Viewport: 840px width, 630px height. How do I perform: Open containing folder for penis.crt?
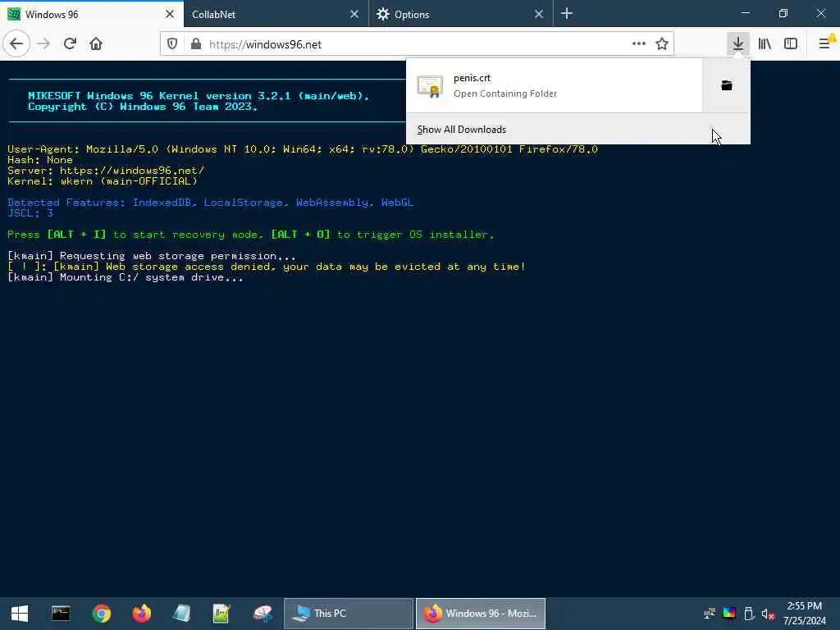(x=727, y=85)
